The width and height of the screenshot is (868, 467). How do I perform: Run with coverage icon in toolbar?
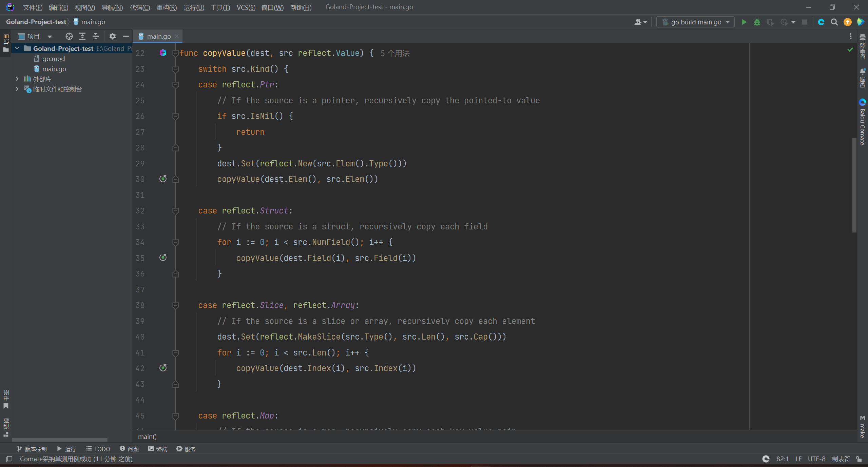point(770,22)
